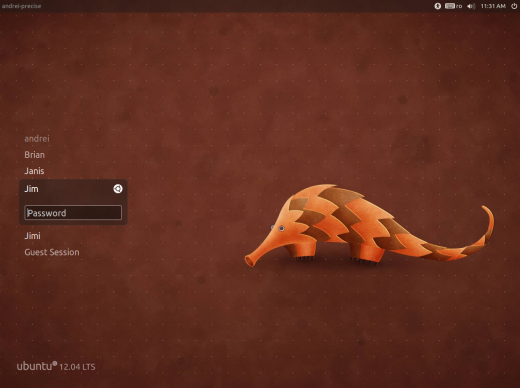This screenshot has width=520, height=388.
Task: Click the sound volume indicator
Action: point(471,6)
